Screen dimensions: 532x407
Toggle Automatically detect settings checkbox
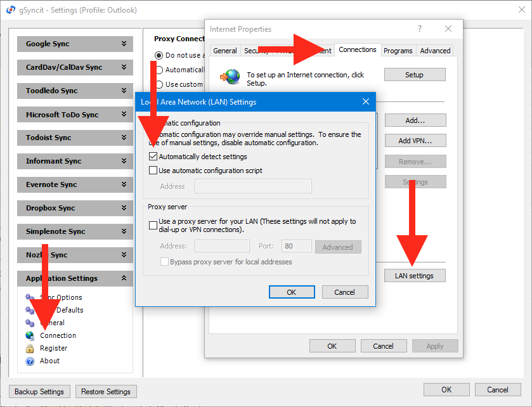pos(153,157)
